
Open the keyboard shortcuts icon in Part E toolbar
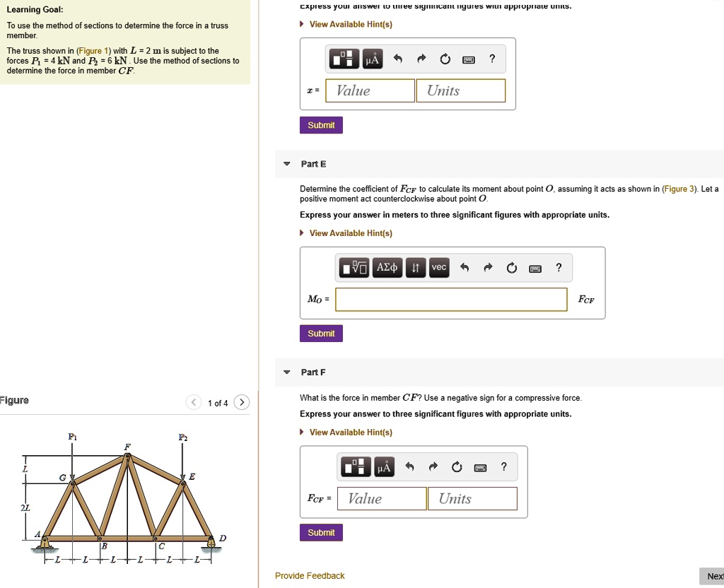click(x=535, y=269)
